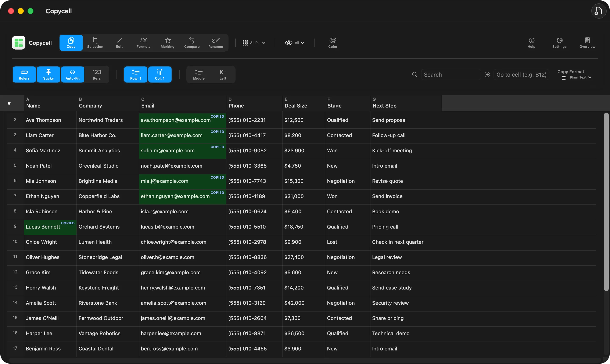This screenshot has width=610, height=364.
Task: Click the search magnifier icon
Action: pyautogui.click(x=415, y=74)
